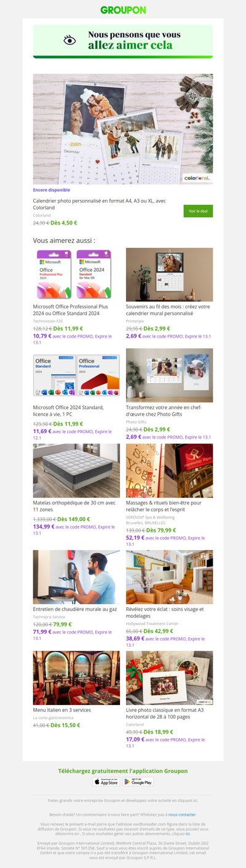Click the "Voir le deal" button
This screenshot has width=246, height=868.
(x=198, y=211)
